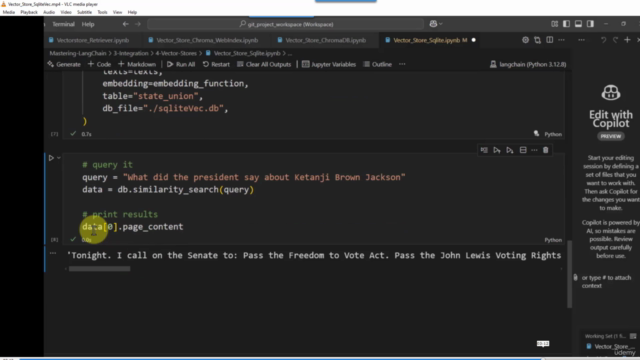This screenshot has width=640, height=360.
Task: Open the Copilot icon in title bar
Action: [433, 24]
